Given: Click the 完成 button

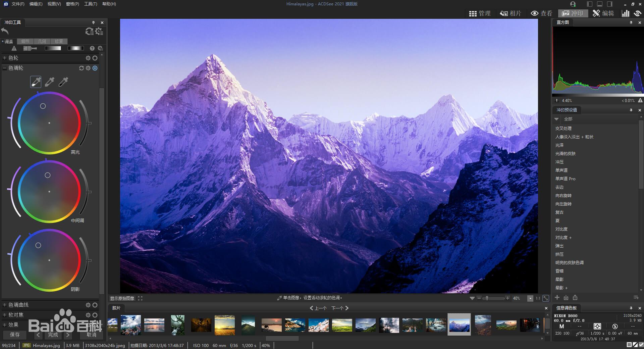Looking at the screenshot, I should 53,335.
